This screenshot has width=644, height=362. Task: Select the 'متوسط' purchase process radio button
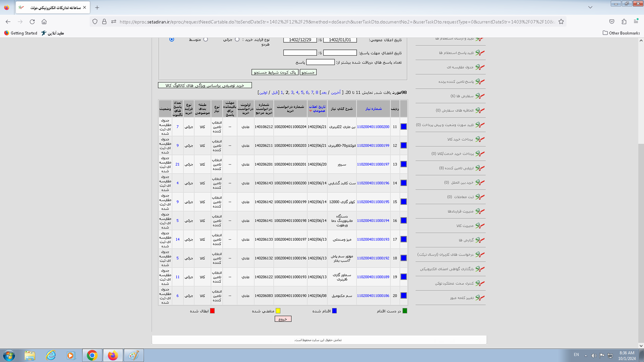(x=206, y=39)
